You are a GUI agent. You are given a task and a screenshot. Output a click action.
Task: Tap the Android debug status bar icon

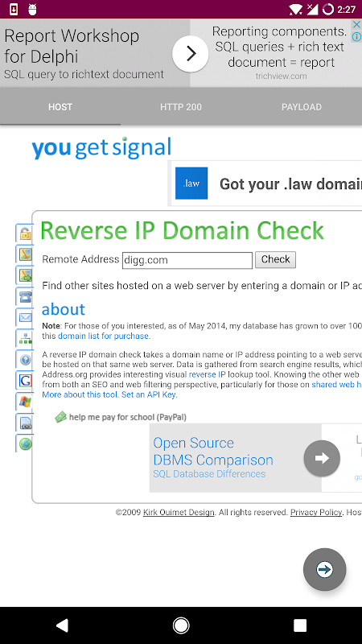32,9
